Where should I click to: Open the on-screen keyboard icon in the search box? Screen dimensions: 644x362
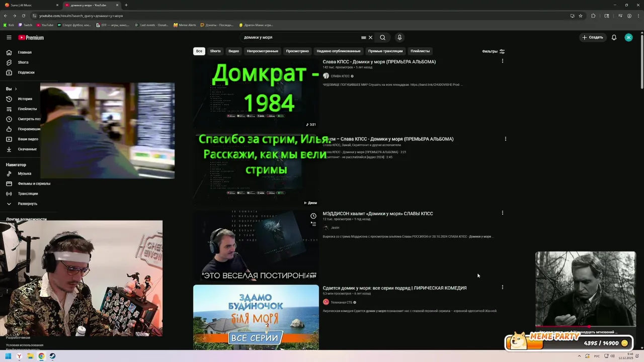point(363,37)
